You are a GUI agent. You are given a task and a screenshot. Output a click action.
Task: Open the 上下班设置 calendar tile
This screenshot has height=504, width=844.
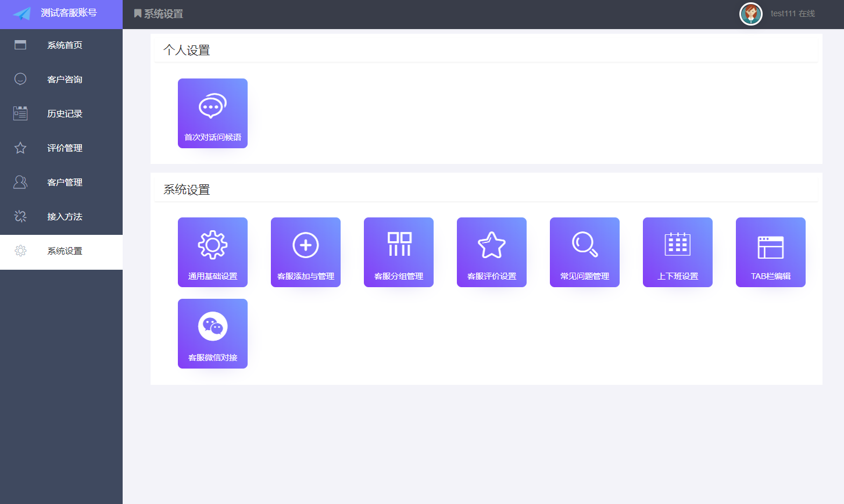pyautogui.click(x=678, y=252)
